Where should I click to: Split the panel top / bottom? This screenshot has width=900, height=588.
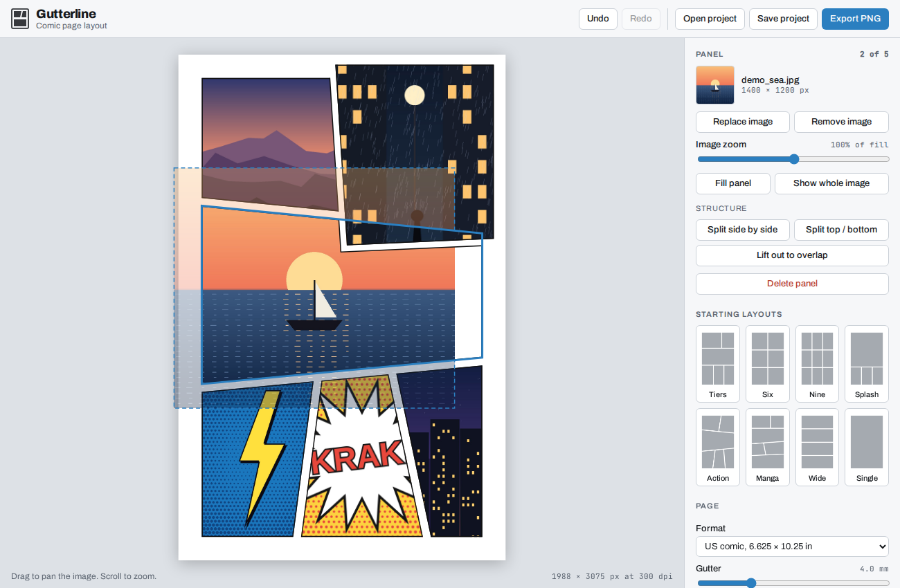pos(842,230)
